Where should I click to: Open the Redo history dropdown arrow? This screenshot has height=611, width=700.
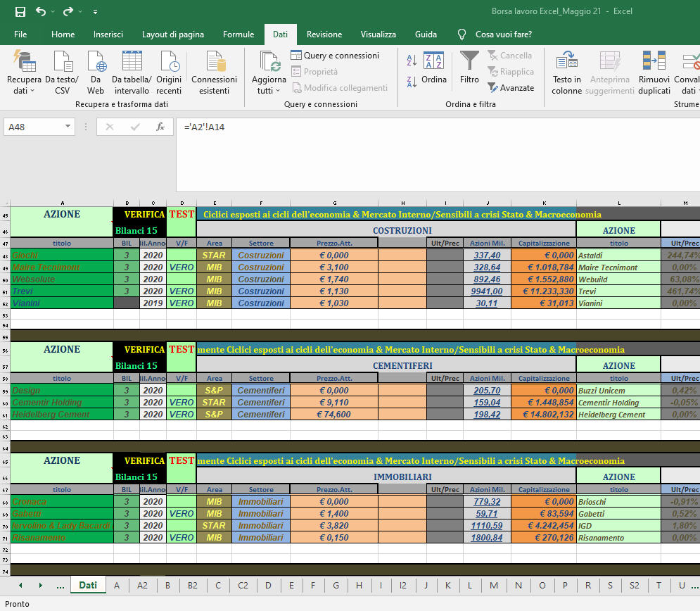pyautogui.click(x=80, y=11)
